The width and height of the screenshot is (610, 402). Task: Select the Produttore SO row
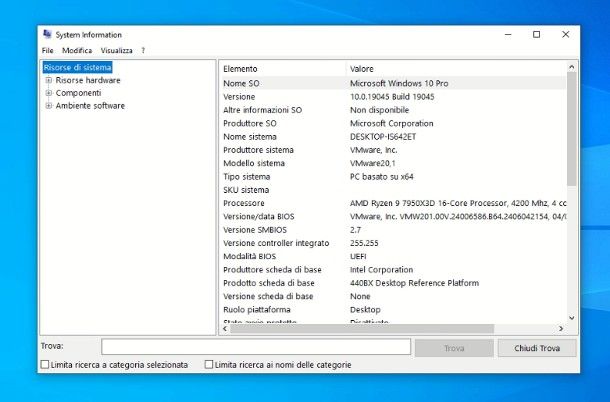pyautogui.click(x=393, y=123)
